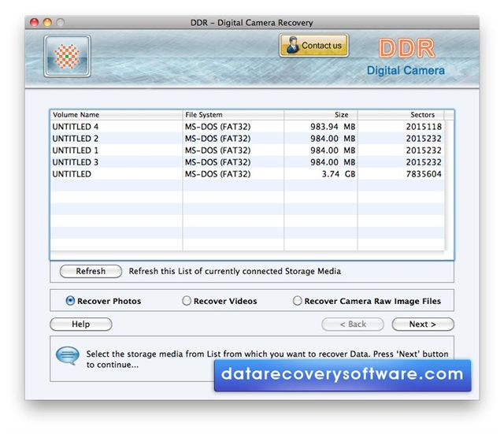Select the UNTITLED 4 volume row
The image size is (504, 434).
247,127
